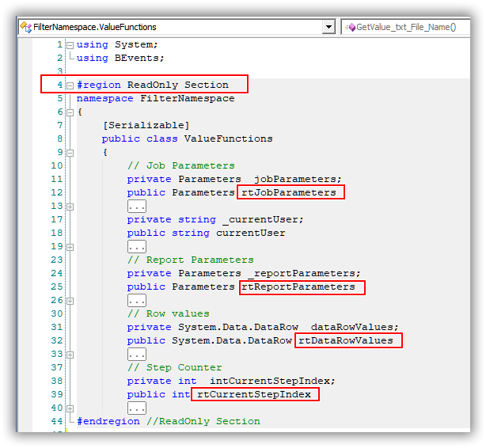Expand the collapsed block at line 33
Image resolution: width=486 pixels, height=448 pixels.
[x=70, y=354]
